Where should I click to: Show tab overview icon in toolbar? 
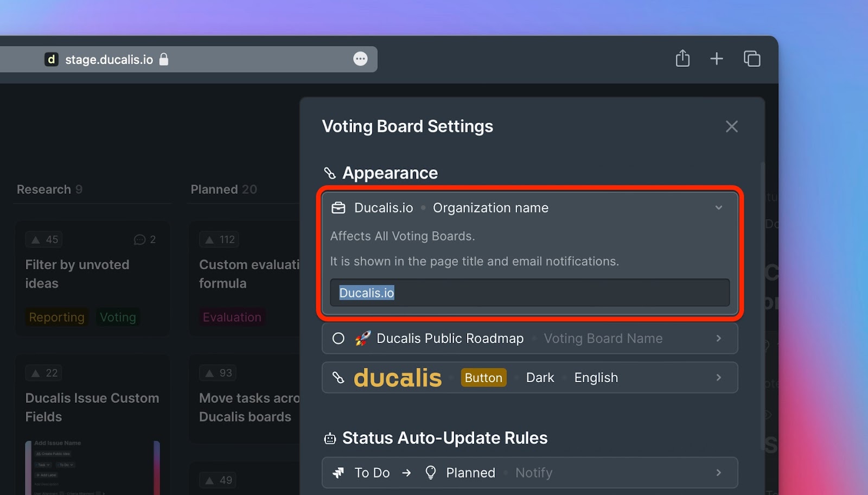pyautogui.click(x=752, y=59)
